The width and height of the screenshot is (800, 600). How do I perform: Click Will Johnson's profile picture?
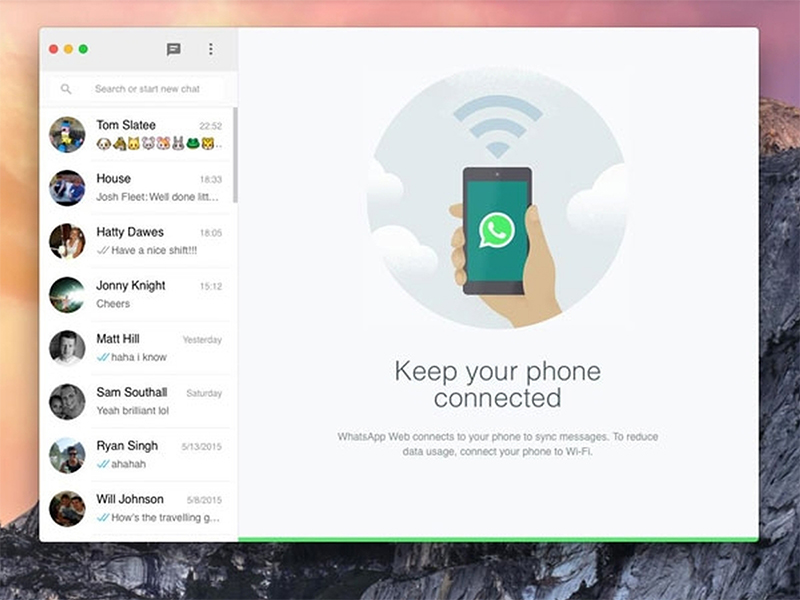(67, 509)
